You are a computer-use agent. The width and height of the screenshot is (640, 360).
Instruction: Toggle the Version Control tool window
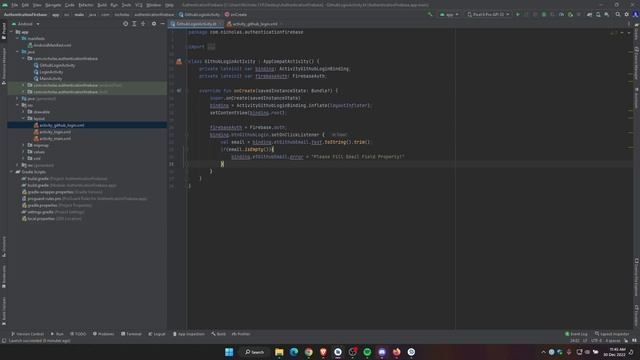[27, 334]
